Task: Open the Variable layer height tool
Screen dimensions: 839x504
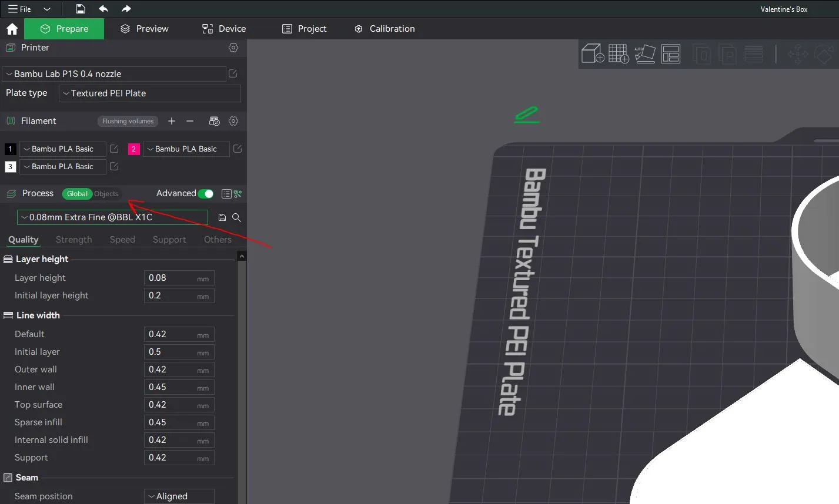Action: click(x=754, y=53)
